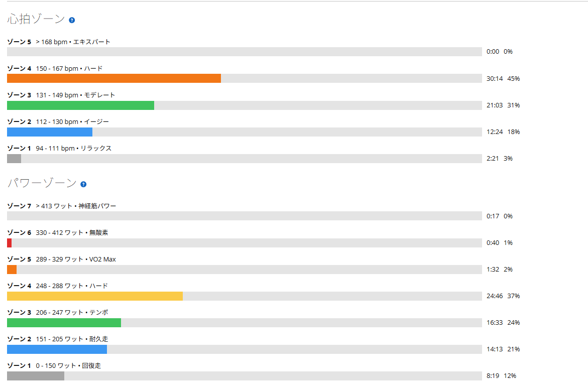Click the blue power Zone 2 耐久走 bar

57,349
